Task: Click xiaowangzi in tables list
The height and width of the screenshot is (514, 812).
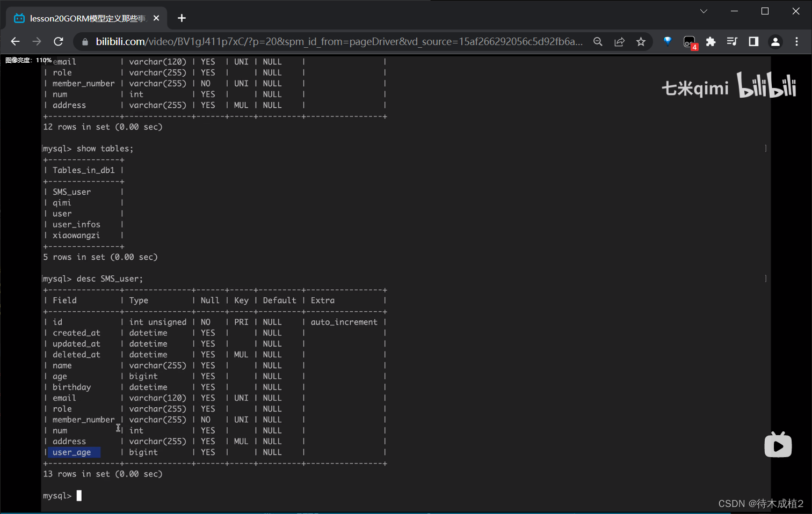Action: point(76,236)
